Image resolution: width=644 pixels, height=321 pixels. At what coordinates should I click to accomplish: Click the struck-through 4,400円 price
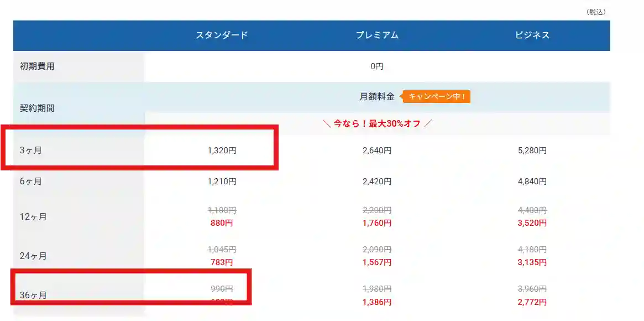pyautogui.click(x=532, y=210)
